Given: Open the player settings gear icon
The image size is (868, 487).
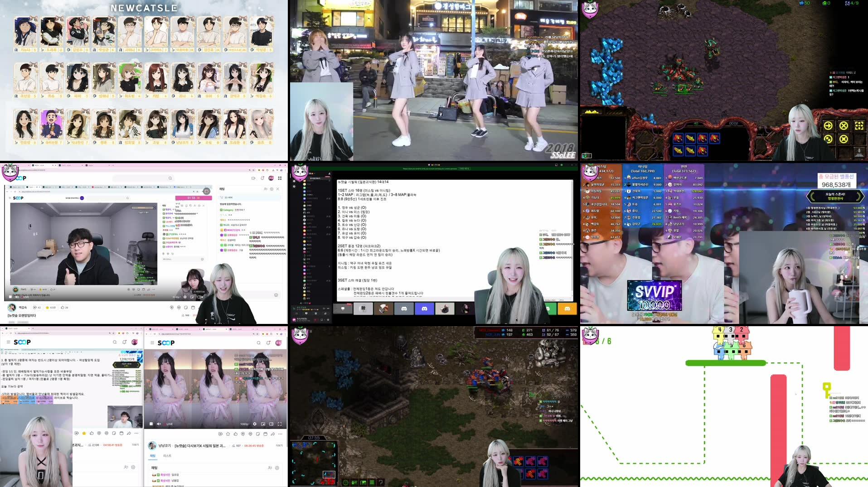Looking at the screenshot, I should (x=255, y=424).
